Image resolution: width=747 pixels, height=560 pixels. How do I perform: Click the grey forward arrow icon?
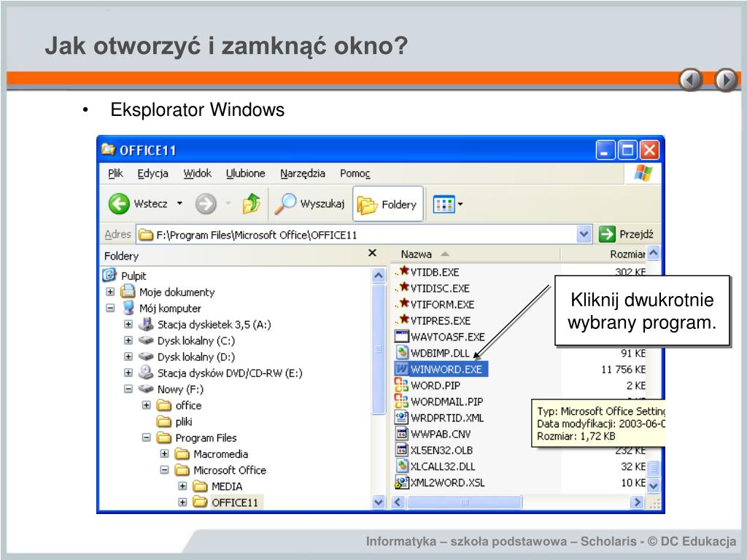click(x=206, y=204)
